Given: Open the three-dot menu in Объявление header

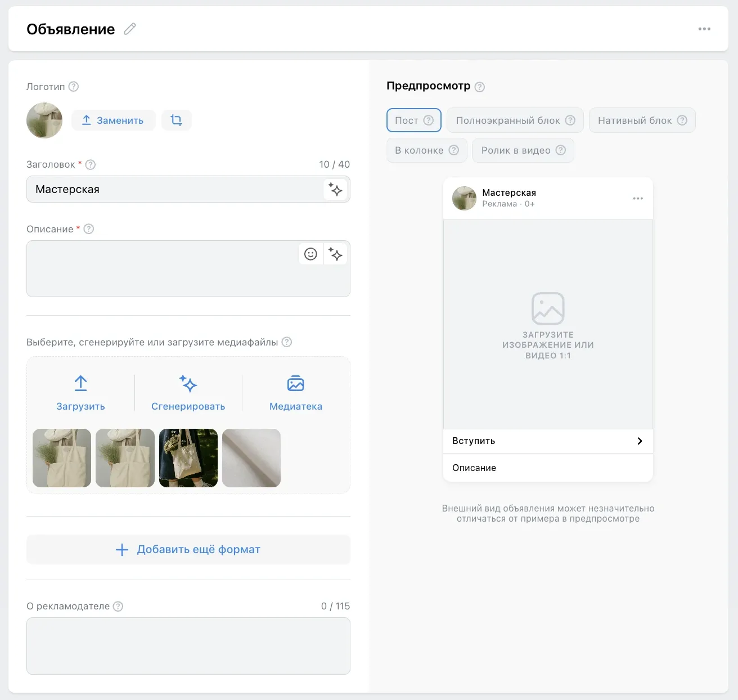Looking at the screenshot, I should tap(704, 29).
